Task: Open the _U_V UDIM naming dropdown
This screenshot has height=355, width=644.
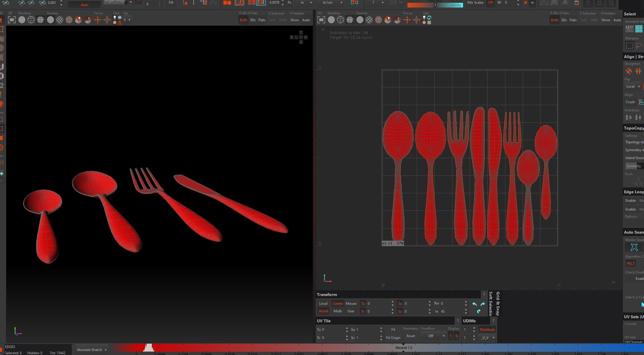Action: [x=487, y=338]
